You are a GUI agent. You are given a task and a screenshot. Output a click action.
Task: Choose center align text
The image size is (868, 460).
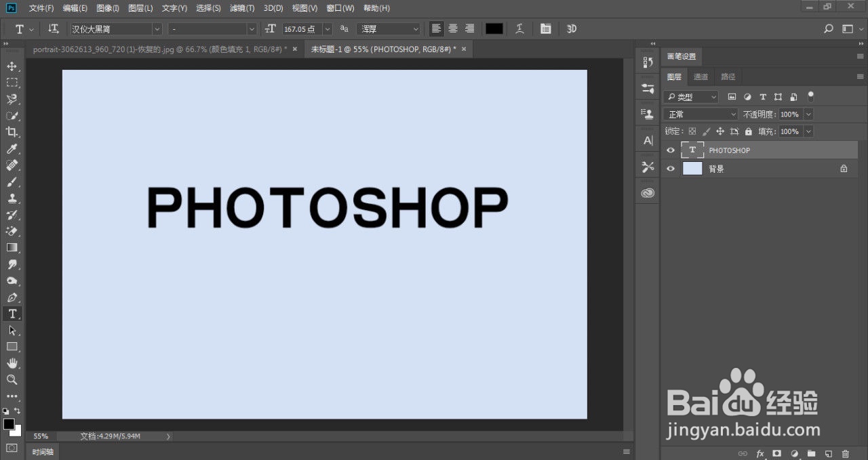coord(453,28)
